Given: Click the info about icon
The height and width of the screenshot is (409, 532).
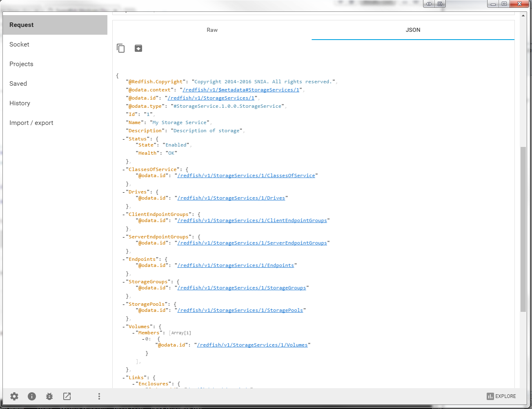Looking at the screenshot, I should tap(32, 396).
